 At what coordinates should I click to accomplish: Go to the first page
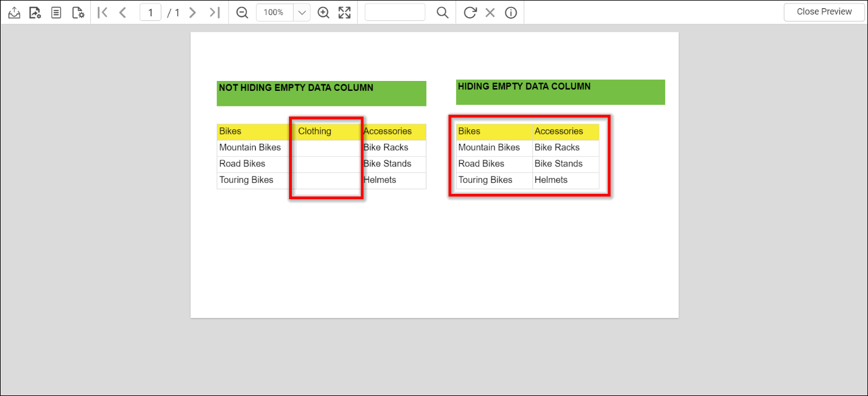pos(103,12)
